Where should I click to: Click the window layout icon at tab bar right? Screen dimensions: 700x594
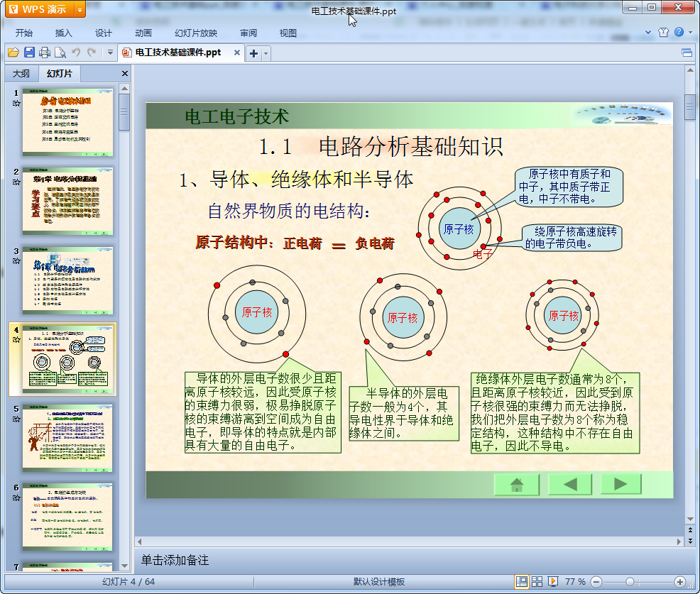click(x=687, y=53)
